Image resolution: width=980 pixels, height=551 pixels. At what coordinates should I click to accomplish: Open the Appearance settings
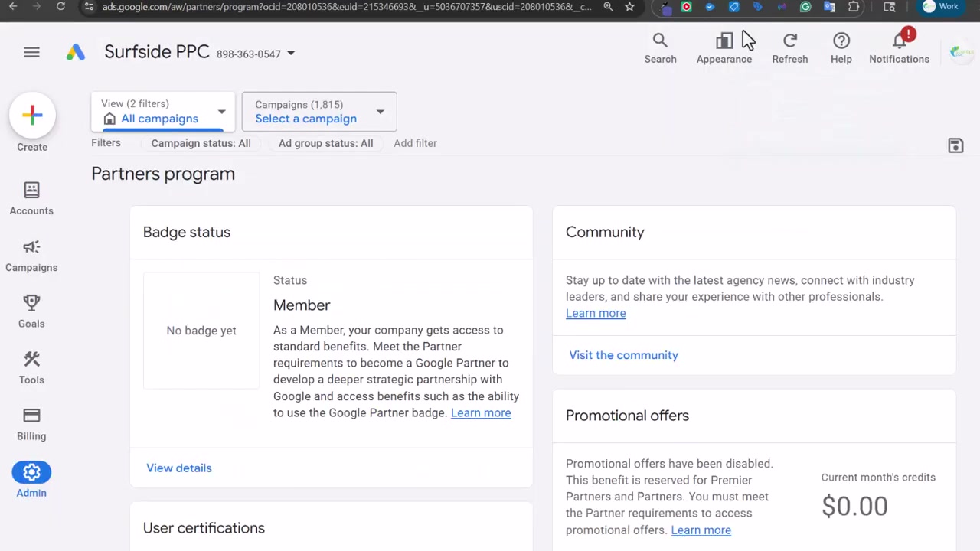724,48
